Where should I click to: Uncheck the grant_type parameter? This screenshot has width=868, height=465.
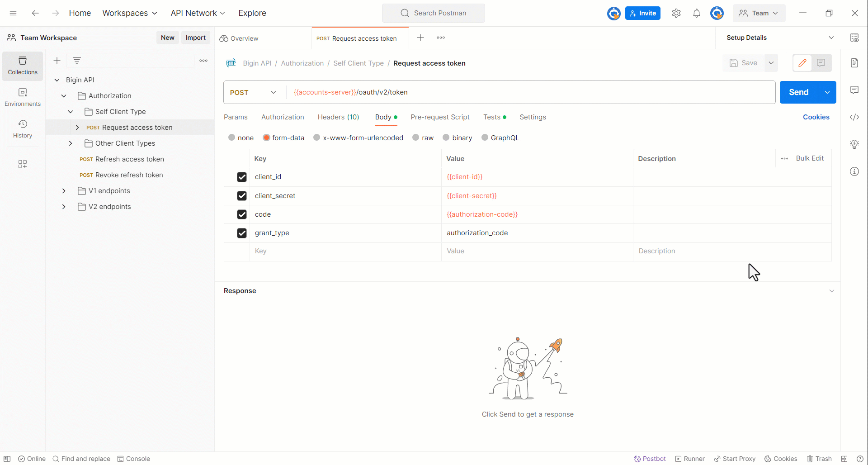[242, 233]
